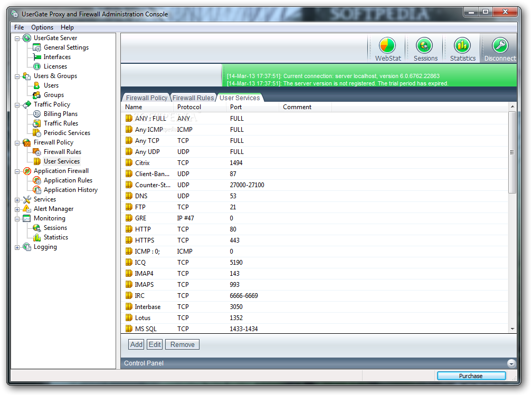Switch to the Firewall Rules tab
The height and width of the screenshot is (396, 532).
(193, 98)
